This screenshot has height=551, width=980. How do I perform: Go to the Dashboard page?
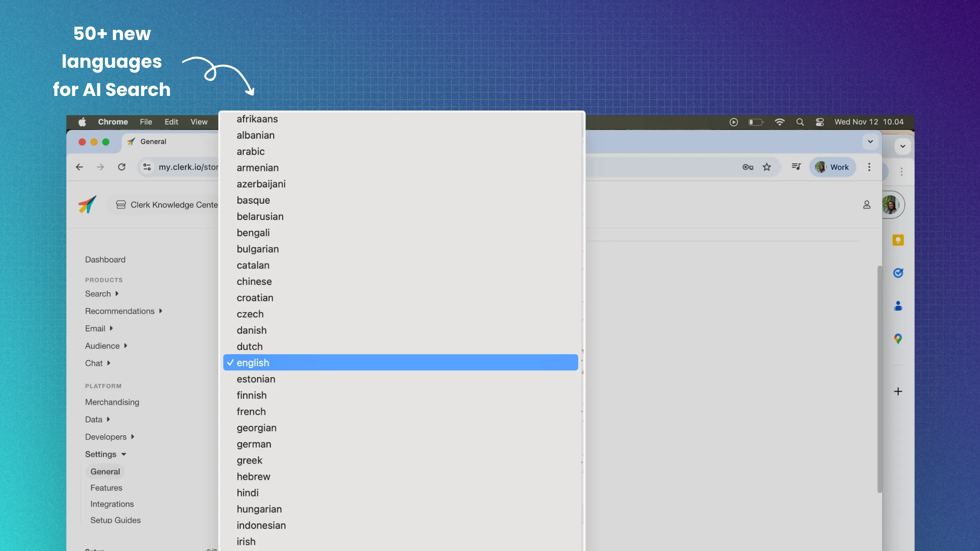pyautogui.click(x=105, y=259)
